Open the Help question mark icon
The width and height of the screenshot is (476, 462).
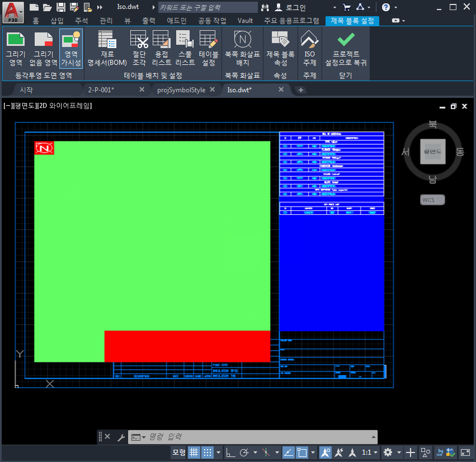point(385,7)
